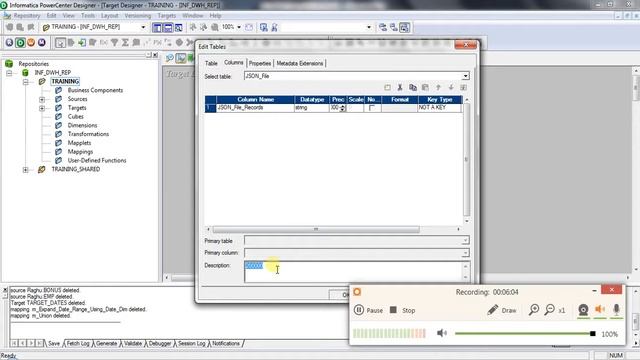This screenshot has width=640, height=360.
Task: Zoom in with recorder magnifier plus
Action: tap(533, 310)
